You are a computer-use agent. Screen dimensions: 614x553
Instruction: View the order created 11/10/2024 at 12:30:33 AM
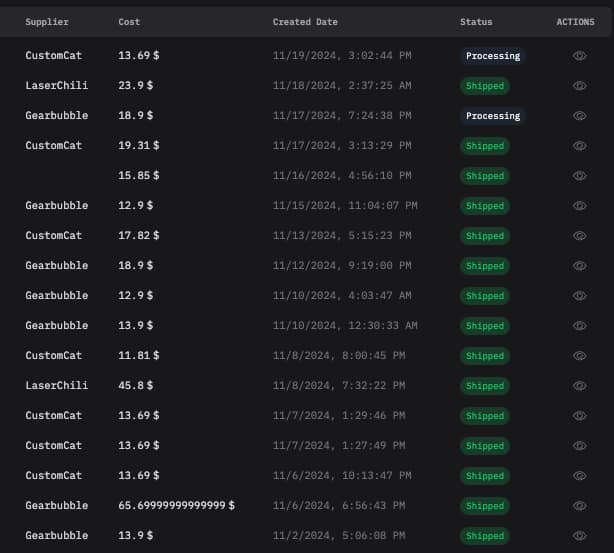(579, 326)
